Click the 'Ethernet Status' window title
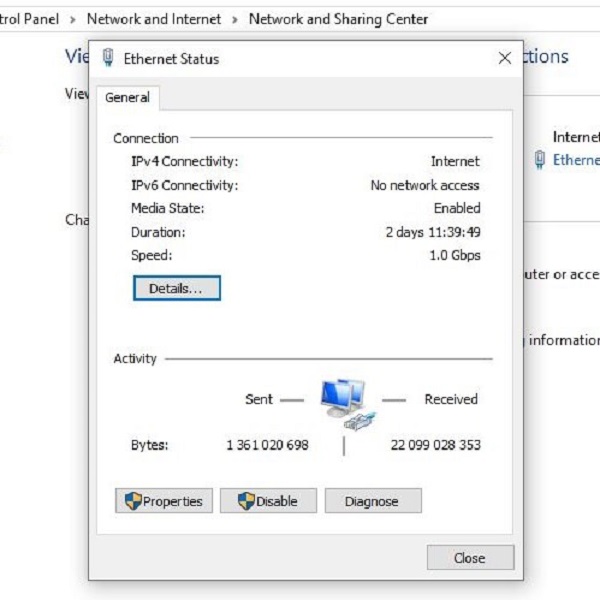The image size is (600, 600). pyautogui.click(x=171, y=59)
